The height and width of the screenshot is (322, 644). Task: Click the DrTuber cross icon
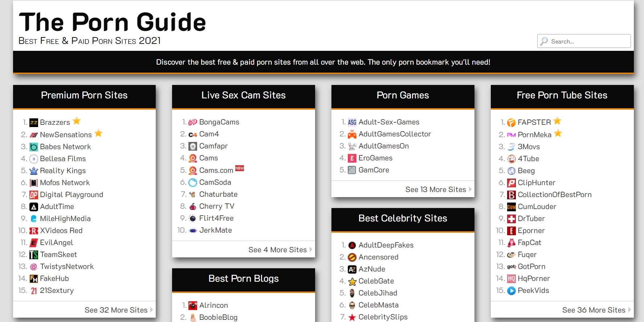click(x=511, y=219)
